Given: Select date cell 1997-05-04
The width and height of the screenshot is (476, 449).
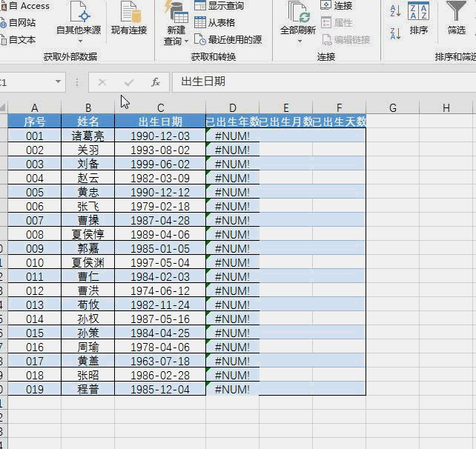Looking at the screenshot, I should [160, 262].
